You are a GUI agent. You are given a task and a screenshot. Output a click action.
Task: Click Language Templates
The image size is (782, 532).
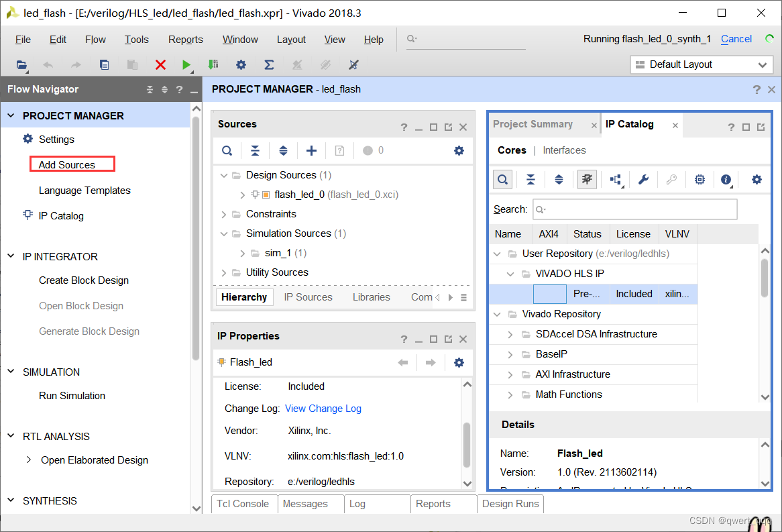[x=85, y=190]
